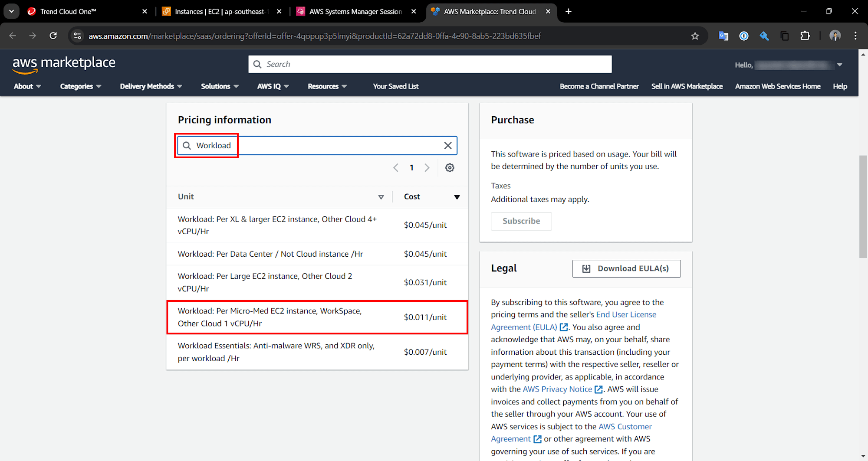Click the copy-pages extension icon
The image size is (868, 461).
click(x=785, y=36)
